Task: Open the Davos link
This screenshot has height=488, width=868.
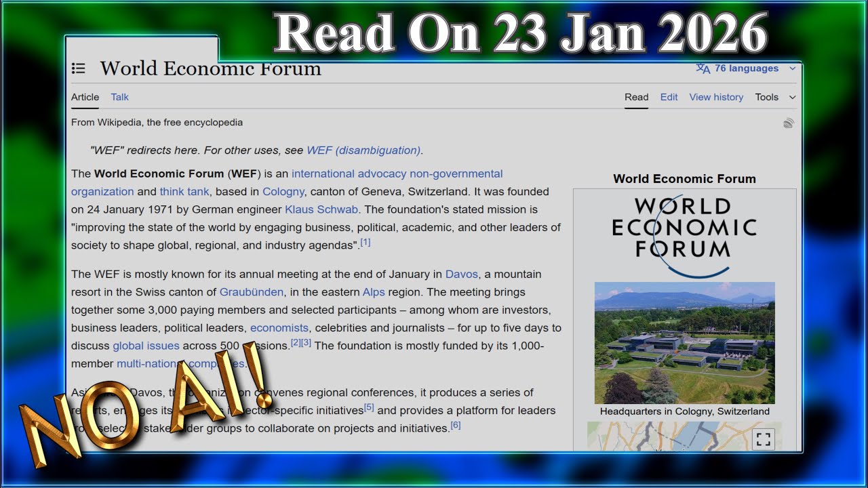Action: [x=462, y=274]
